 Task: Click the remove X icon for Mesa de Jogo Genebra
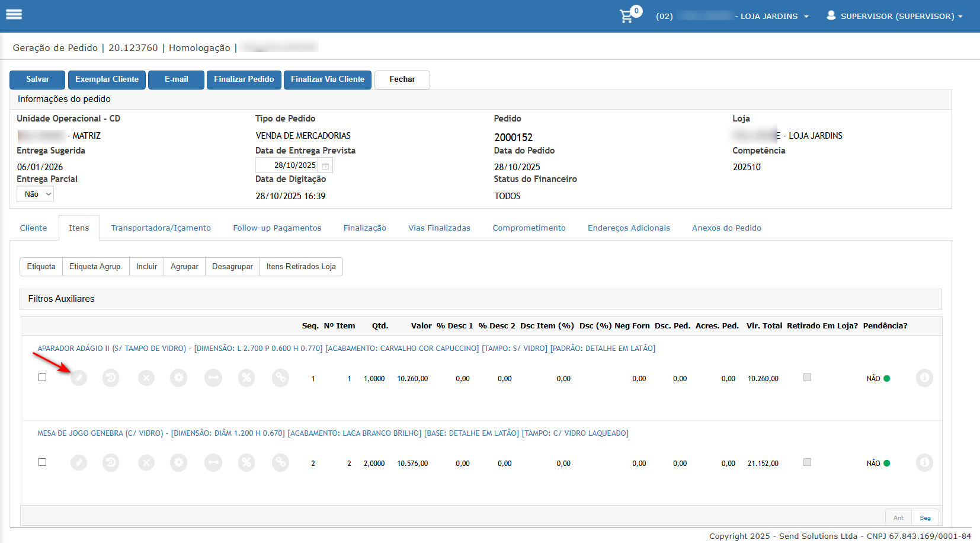(x=146, y=462)
